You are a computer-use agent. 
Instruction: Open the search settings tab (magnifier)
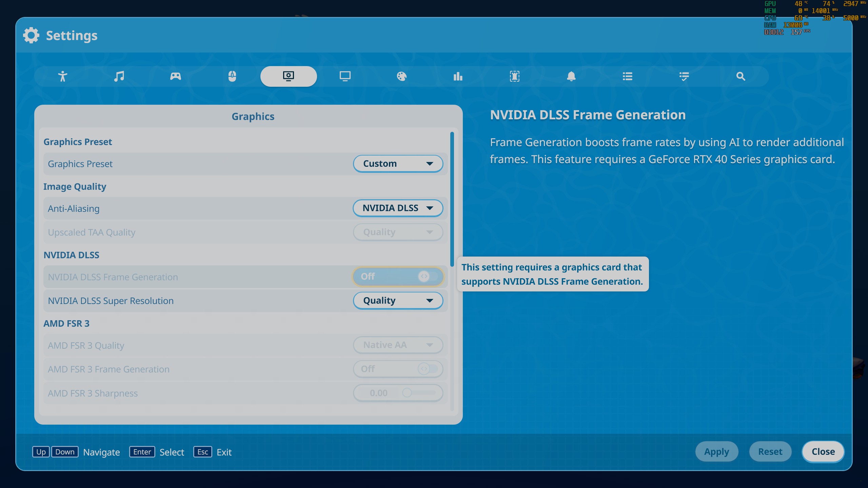click(x=741, y=76)
